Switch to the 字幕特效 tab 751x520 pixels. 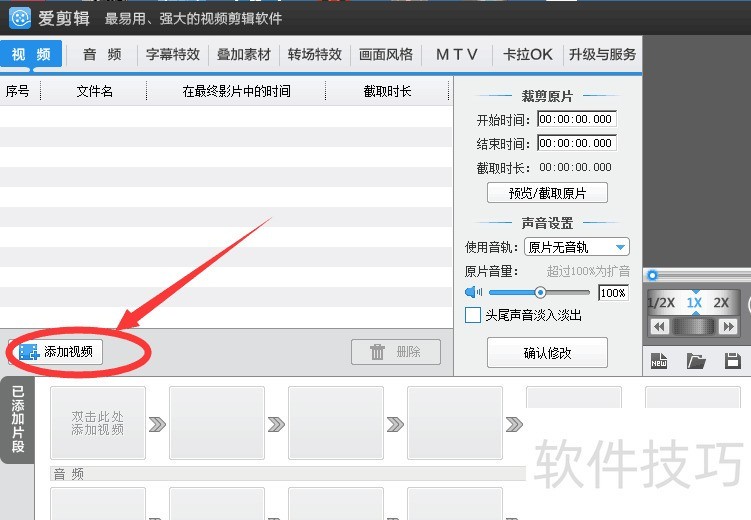click(x=173, y=55)
